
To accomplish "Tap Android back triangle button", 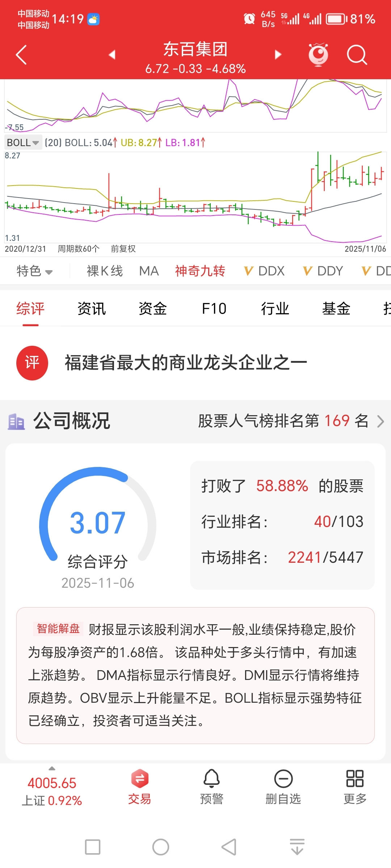I will (229, 847).
